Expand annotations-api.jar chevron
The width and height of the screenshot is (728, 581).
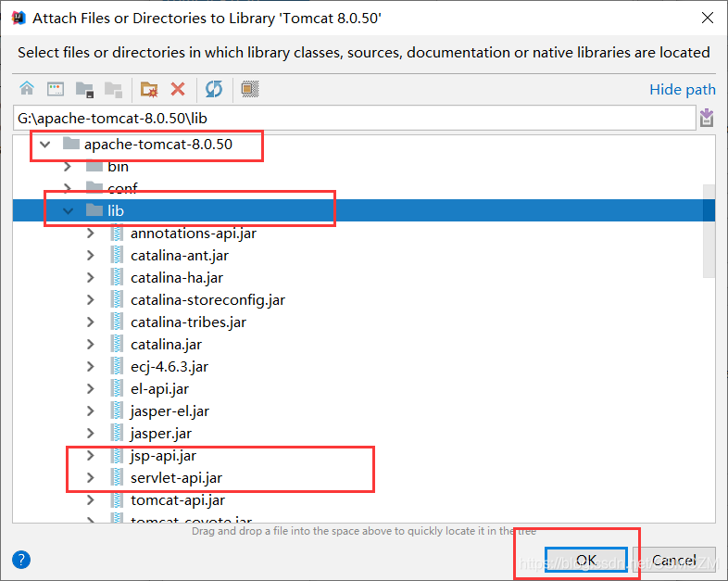(x=91, y=234)
